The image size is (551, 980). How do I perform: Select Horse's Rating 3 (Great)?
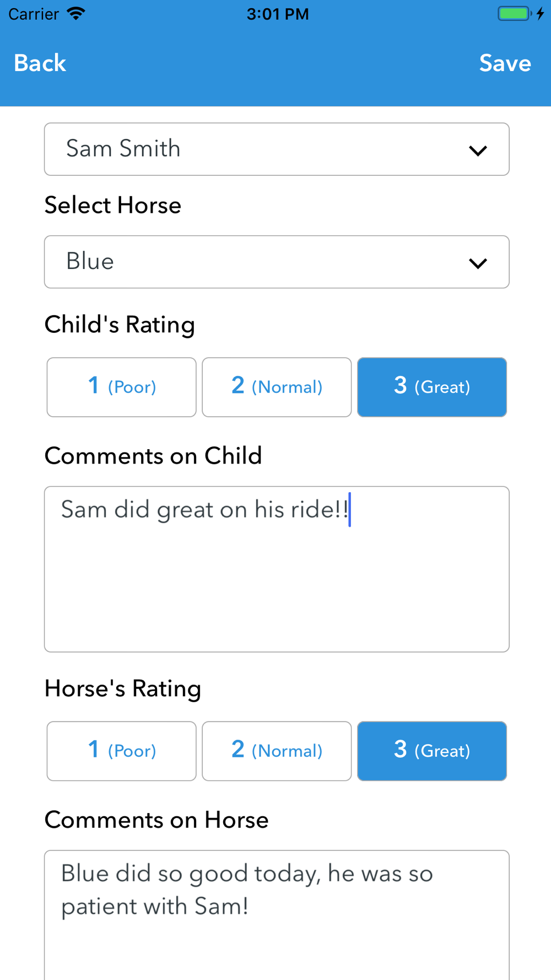point(432,751)
